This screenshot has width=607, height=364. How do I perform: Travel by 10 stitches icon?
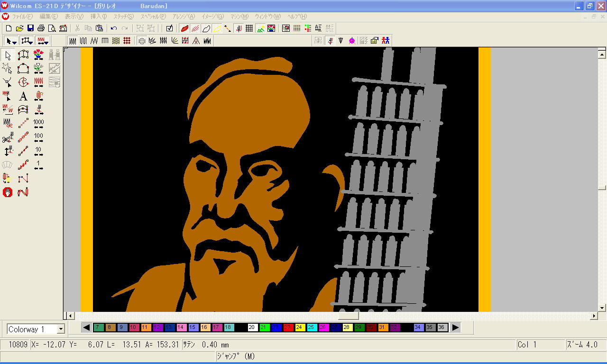click(39, 151)
